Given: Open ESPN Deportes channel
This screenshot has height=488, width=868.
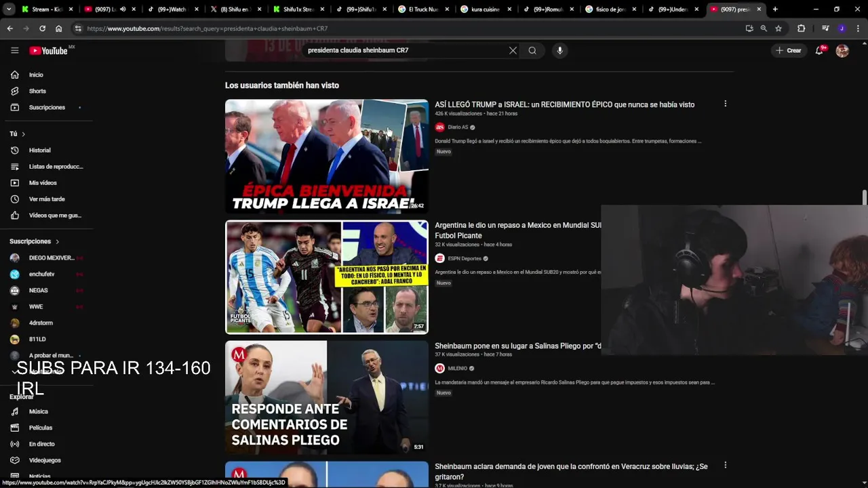Looking at the screenshot, I should pos(465,258).
